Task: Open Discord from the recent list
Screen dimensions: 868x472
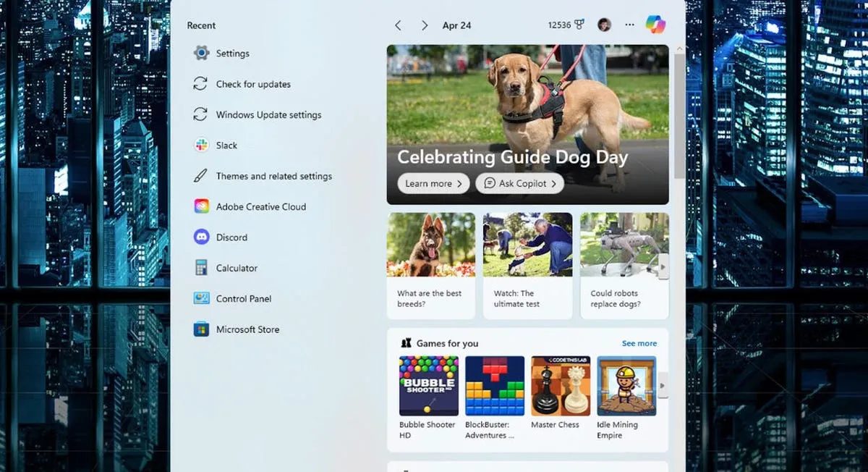Action: coord(201,237)
